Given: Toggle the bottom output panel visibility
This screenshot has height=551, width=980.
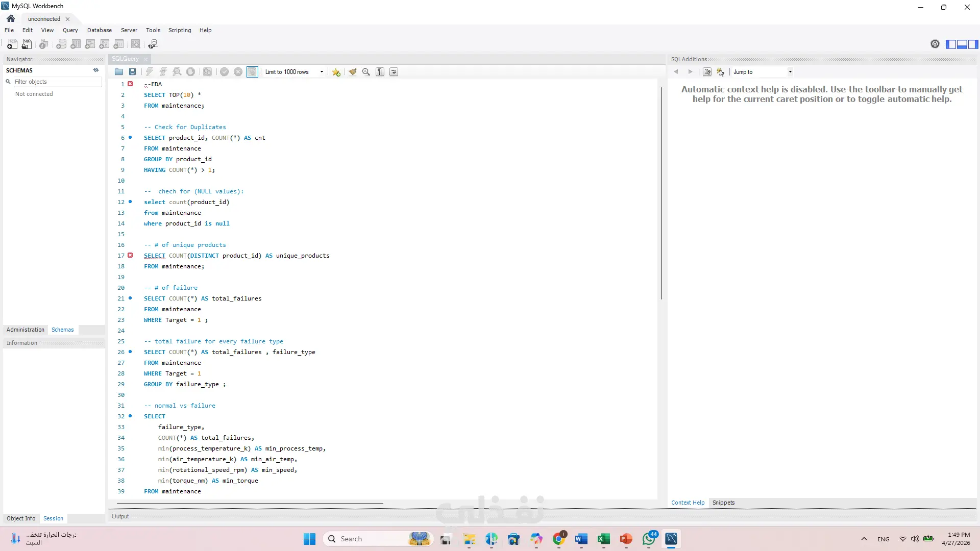Looking at the screenshot, I should click(x=962, y=44).
